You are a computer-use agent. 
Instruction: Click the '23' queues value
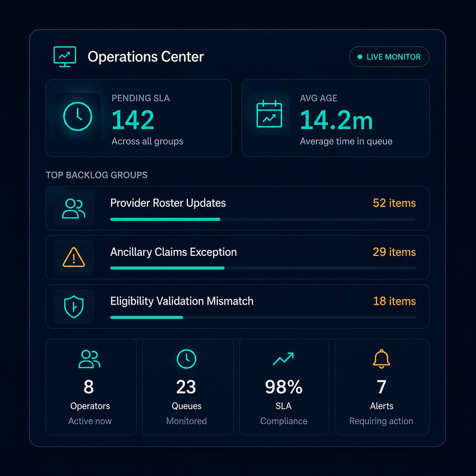pyautogui.click(x=186, y=387)
